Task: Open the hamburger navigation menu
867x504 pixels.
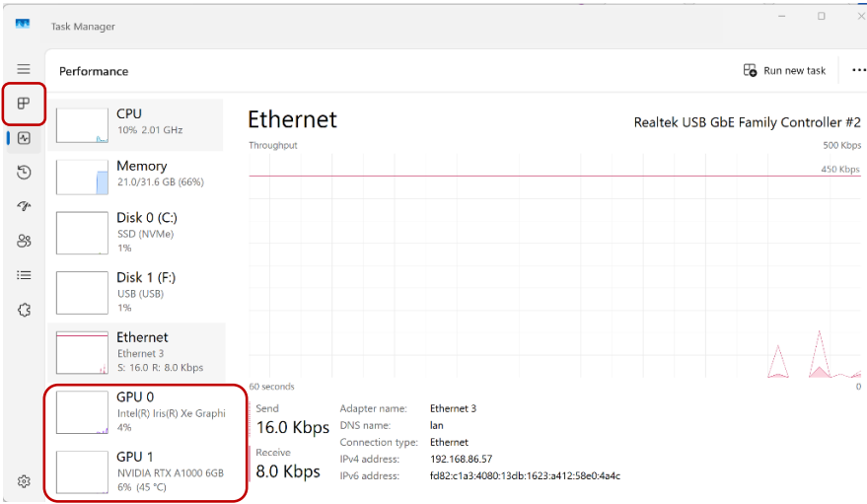Action: pos(24,69)
